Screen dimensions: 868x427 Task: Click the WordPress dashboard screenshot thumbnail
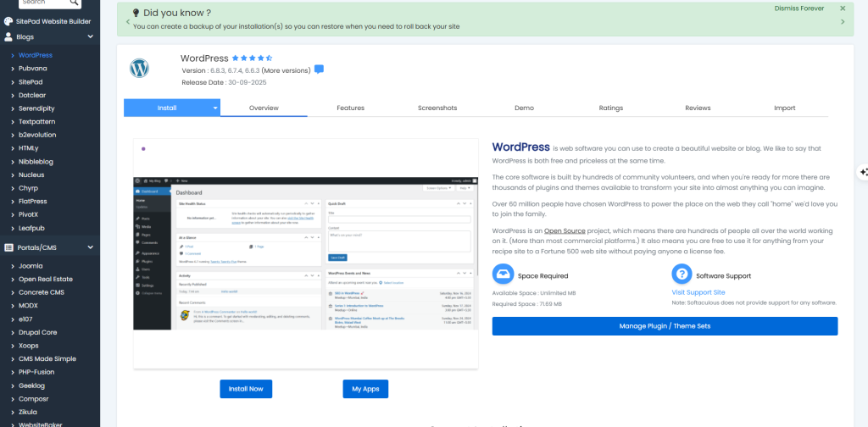(x=305, y=253)
